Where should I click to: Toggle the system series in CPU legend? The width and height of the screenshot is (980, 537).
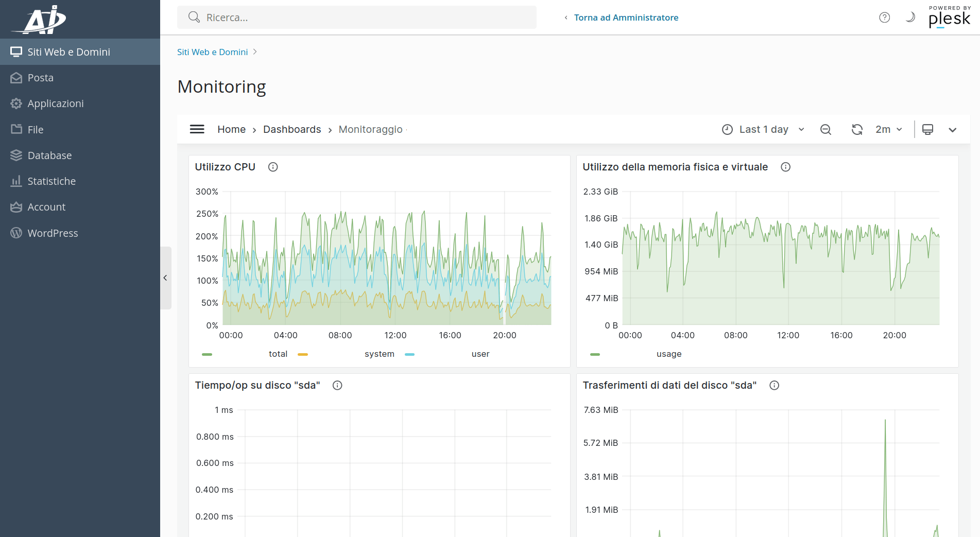[380, 354]
